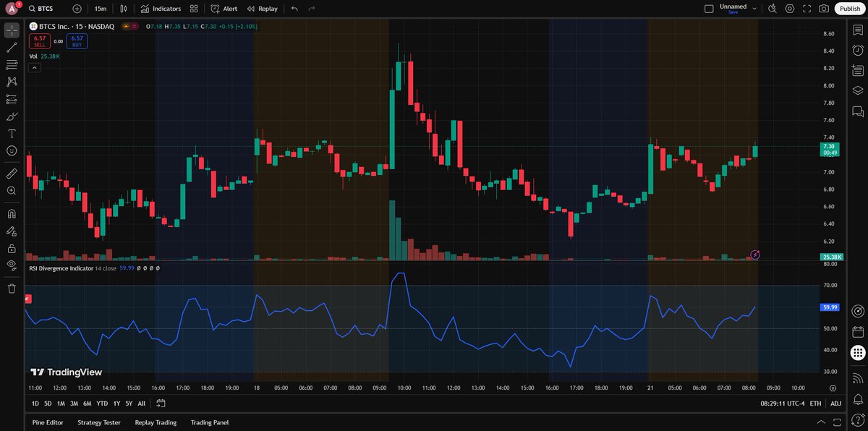Click the red 6.57 SELL button

39,41
